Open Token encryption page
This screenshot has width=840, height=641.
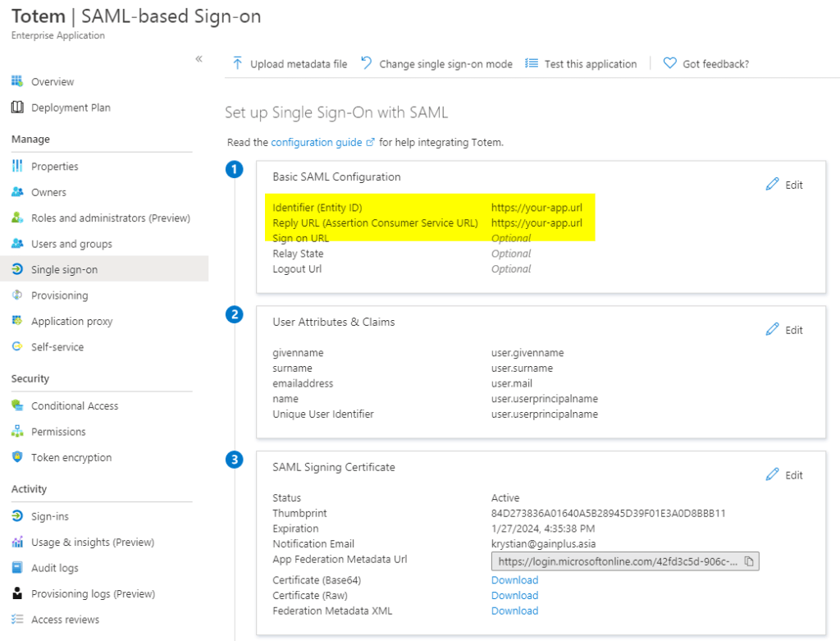[x=71, y=456]
